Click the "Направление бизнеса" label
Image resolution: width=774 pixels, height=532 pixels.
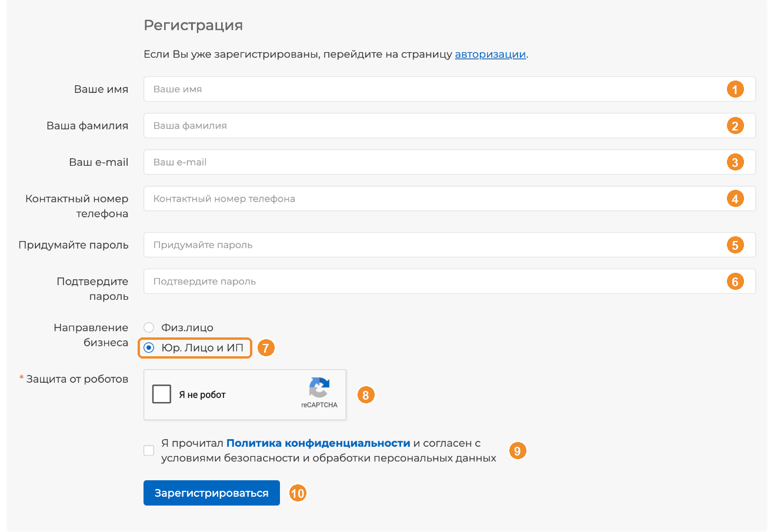tap(91, 335)
